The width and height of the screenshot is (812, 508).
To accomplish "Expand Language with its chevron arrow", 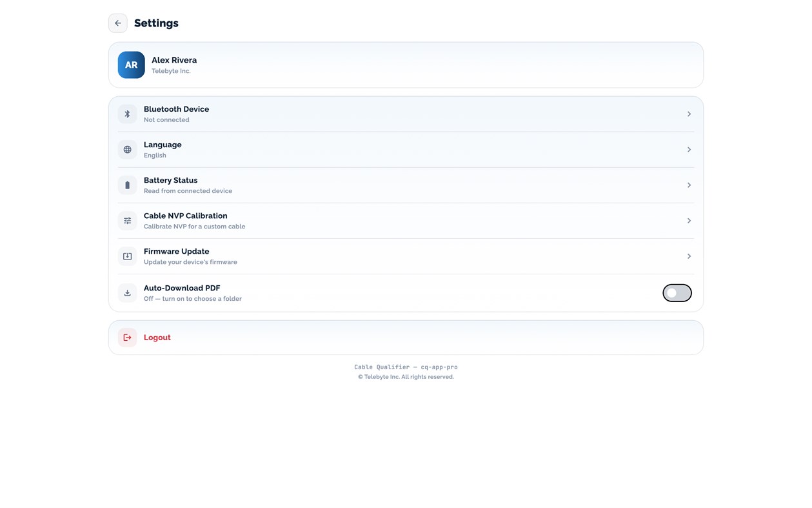I will [689, 150].
